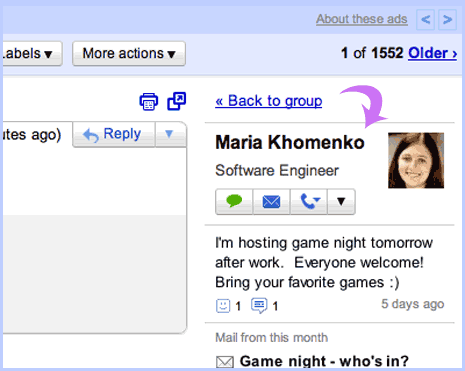Screen dimensions: 465x371
Task: Show previous ad with left arrow
Action: tap(425, 20)
